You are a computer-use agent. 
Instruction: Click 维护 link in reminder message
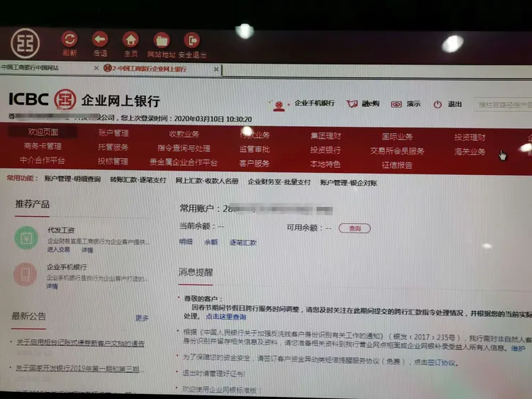519,348
